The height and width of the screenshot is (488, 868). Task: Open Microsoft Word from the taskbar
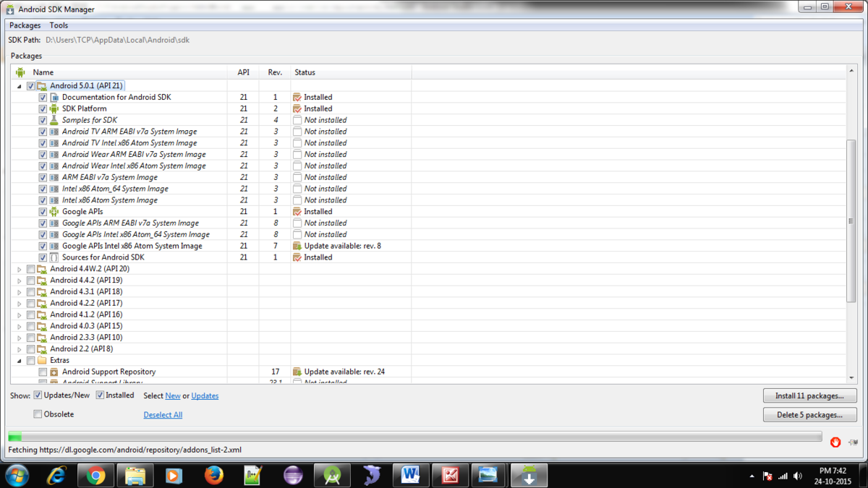coord(411,475)
